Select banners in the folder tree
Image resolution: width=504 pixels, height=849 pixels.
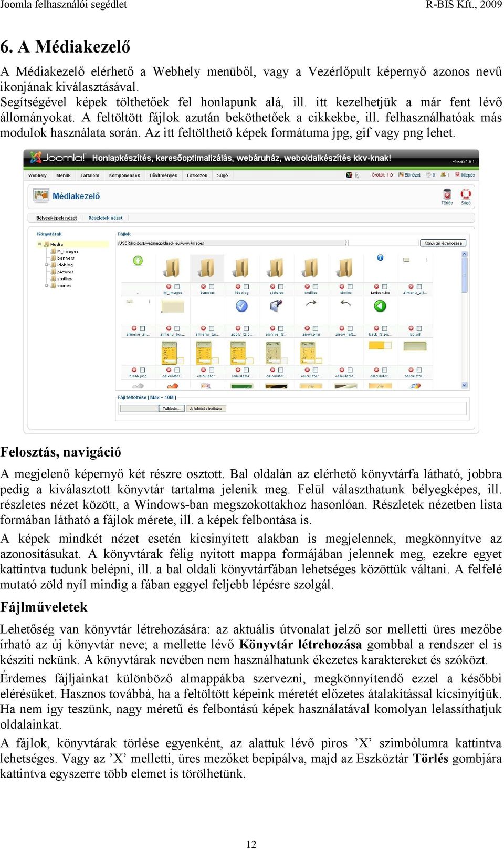click(x=66, y=258)
